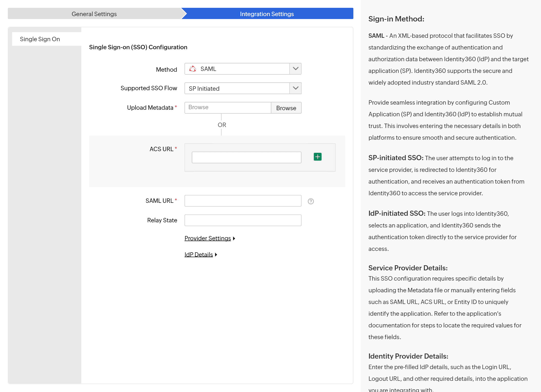The image size is (541, 392).
Task: Click the Browse button for metadata upload
Action: pos(286,108)
